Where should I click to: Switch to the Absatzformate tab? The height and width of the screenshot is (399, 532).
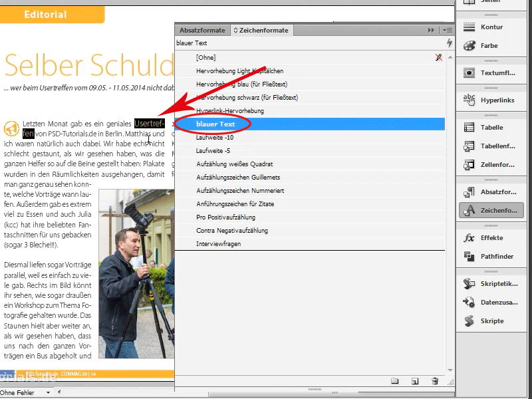(202, 30)
